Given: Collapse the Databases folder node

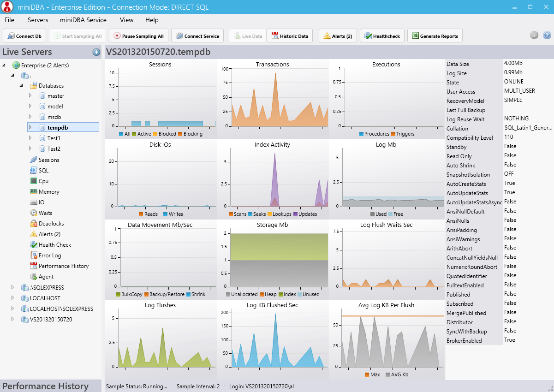Looking at the screenshot, I should pos(22,86).
